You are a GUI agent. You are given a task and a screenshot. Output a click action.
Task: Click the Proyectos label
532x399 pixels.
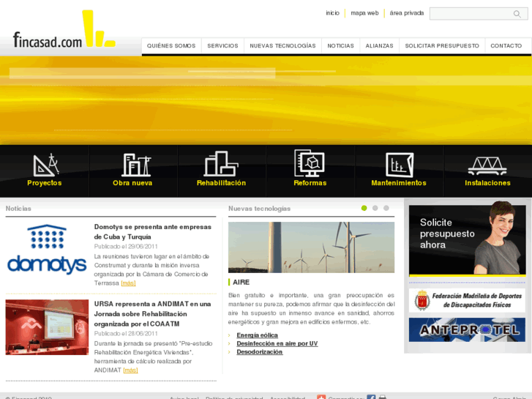(x=45, y=183)
